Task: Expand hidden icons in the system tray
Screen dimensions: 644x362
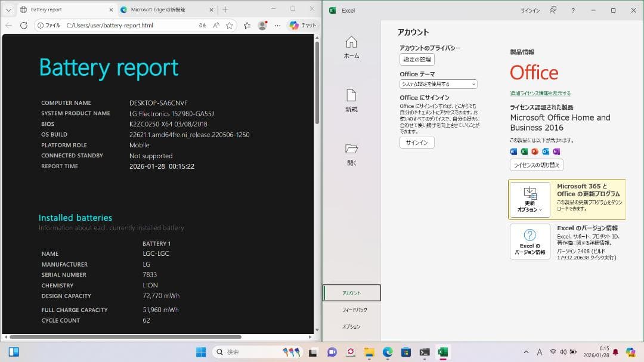Action: tap(527, 352)
